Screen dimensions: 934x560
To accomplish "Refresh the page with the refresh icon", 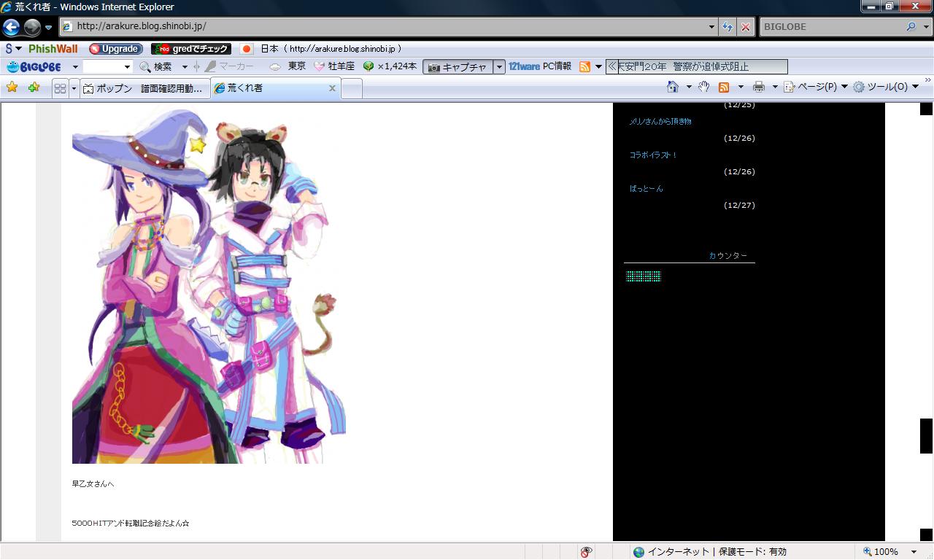I will pos(727,27).
